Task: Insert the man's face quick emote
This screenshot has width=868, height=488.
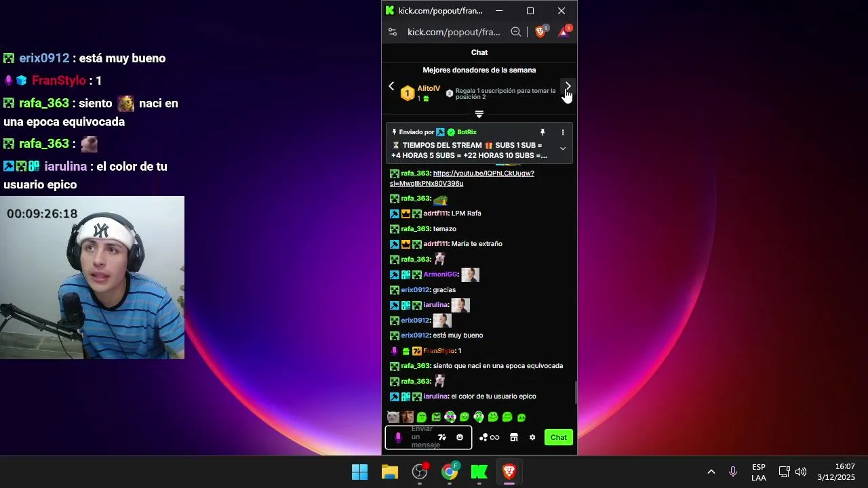Action: (x=407, y=417)
